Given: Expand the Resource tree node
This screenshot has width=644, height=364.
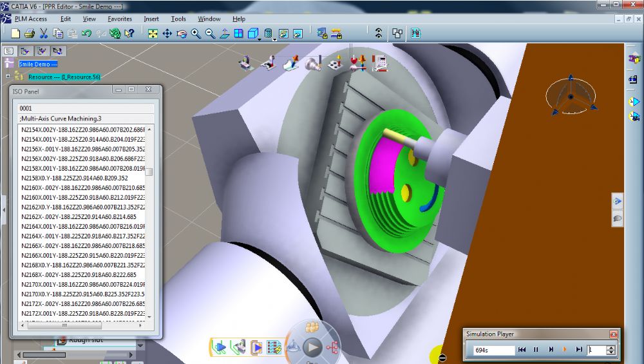Looking at the screenshot, I should tap(8, 77).
